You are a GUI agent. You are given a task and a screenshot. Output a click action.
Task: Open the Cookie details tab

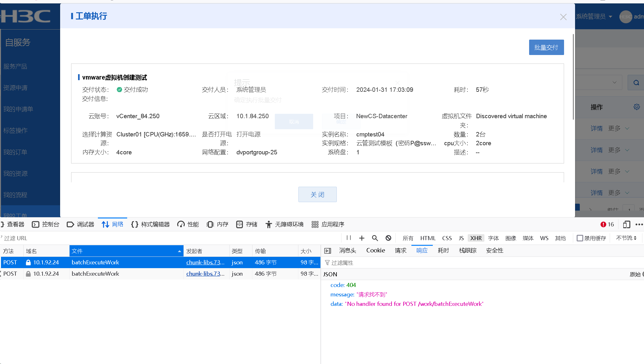(x=376, y=251)
